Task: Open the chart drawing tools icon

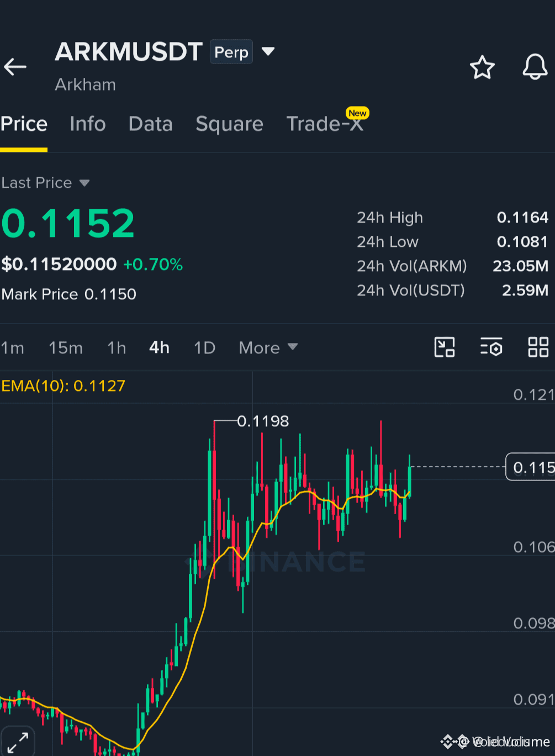Action: point(445,347)
